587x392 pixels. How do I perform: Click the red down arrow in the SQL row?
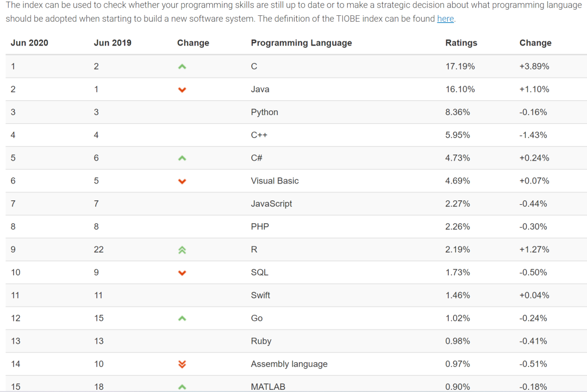182,273
